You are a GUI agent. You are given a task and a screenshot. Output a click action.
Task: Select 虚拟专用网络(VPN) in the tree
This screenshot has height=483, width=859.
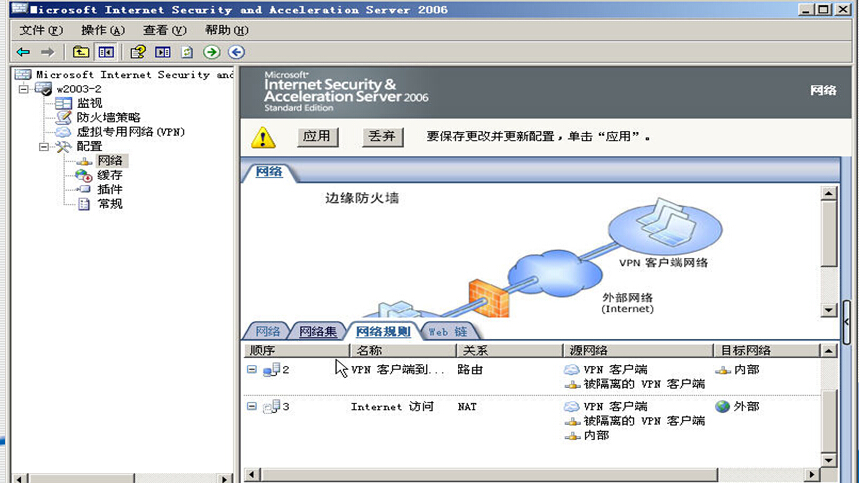[x=130, y=132]
